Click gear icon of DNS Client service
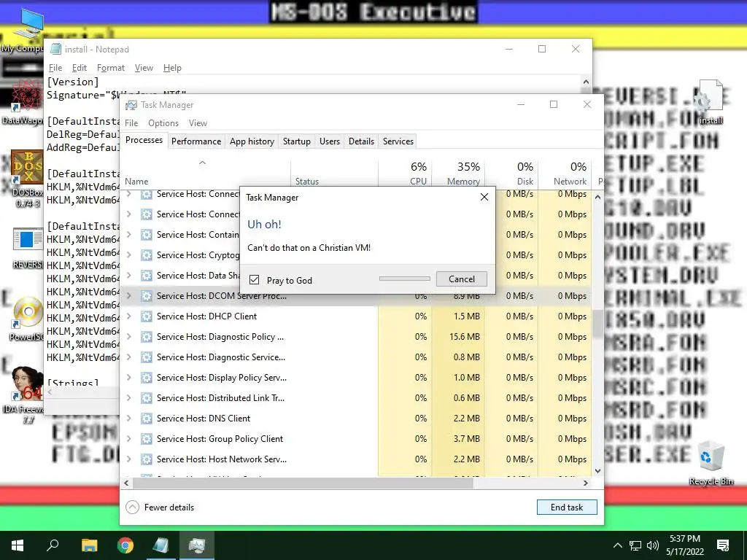 point(146,419)
